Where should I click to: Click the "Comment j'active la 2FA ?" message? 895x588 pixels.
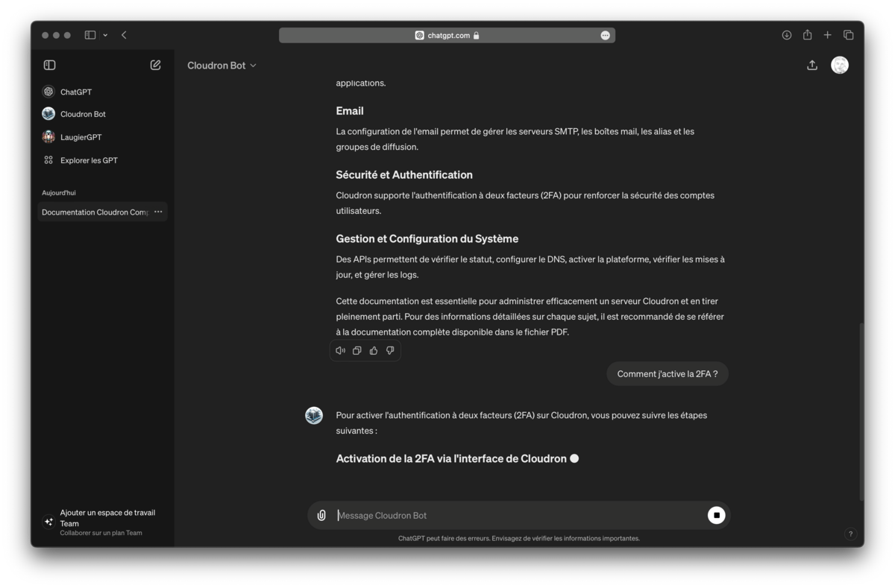point(668,374)
